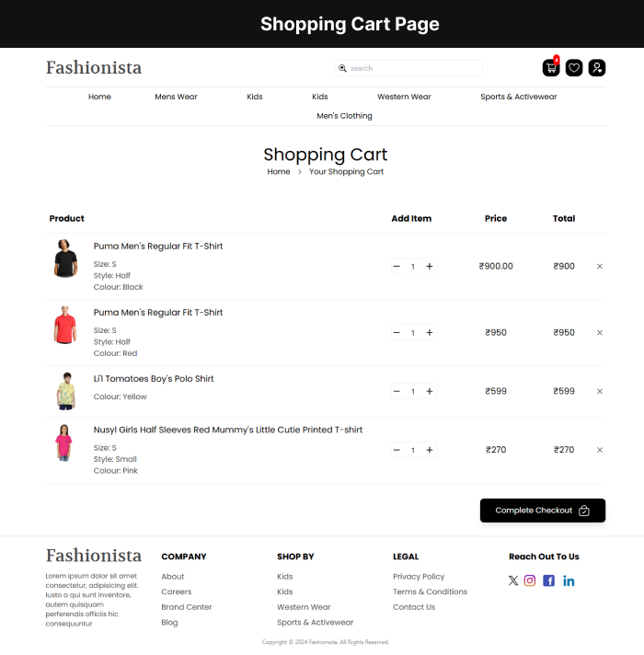Focus the search input field
This screenshot has width=644, height=655.
(x=414, y=68)
